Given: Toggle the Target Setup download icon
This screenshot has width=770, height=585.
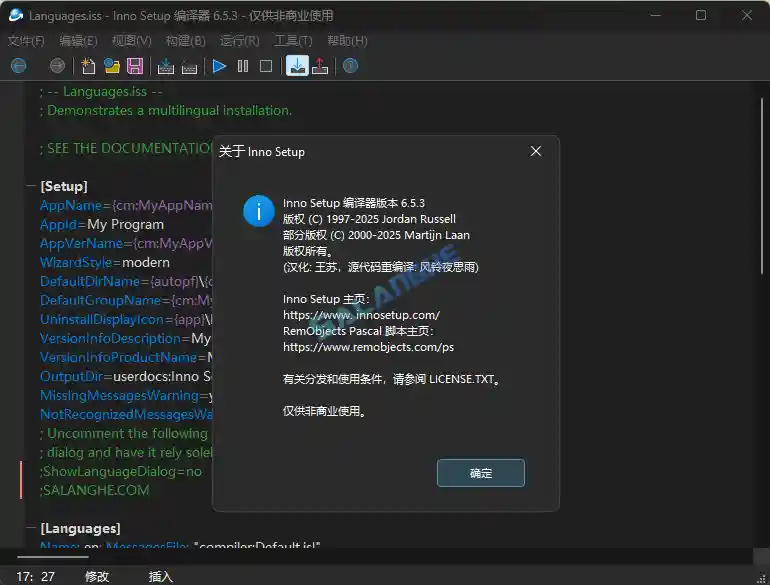Looking at the screenshot, I should (297, 66).
